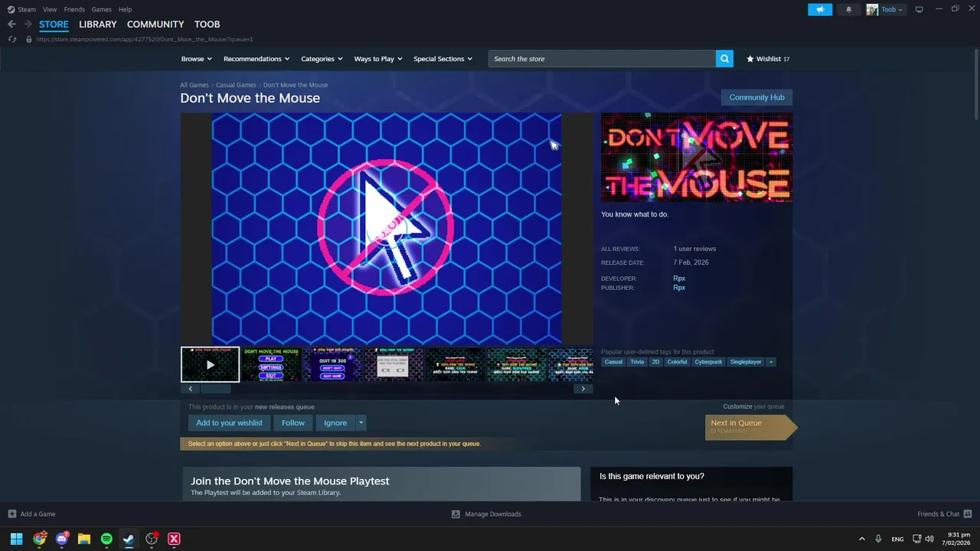Click the page vertical scrollbar
Image resolution: width=980 pixels, height=551 pixels.
976,84
